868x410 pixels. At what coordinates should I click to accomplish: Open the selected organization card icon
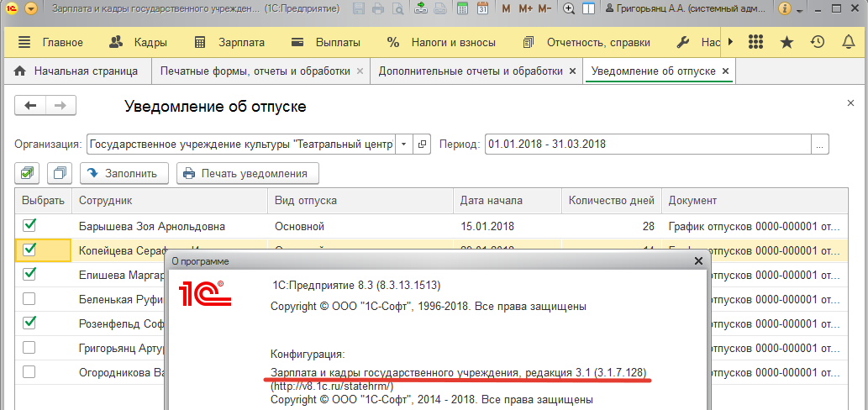422,145
